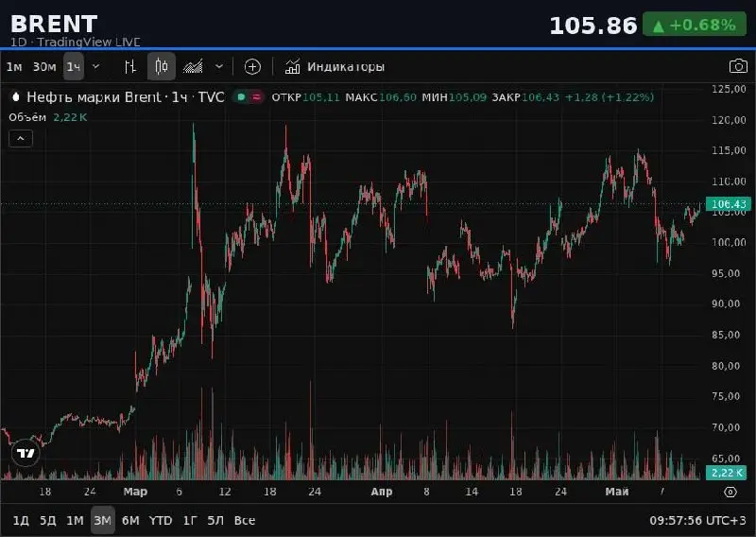
Task: Select the 6М date range
Action: 130,521
